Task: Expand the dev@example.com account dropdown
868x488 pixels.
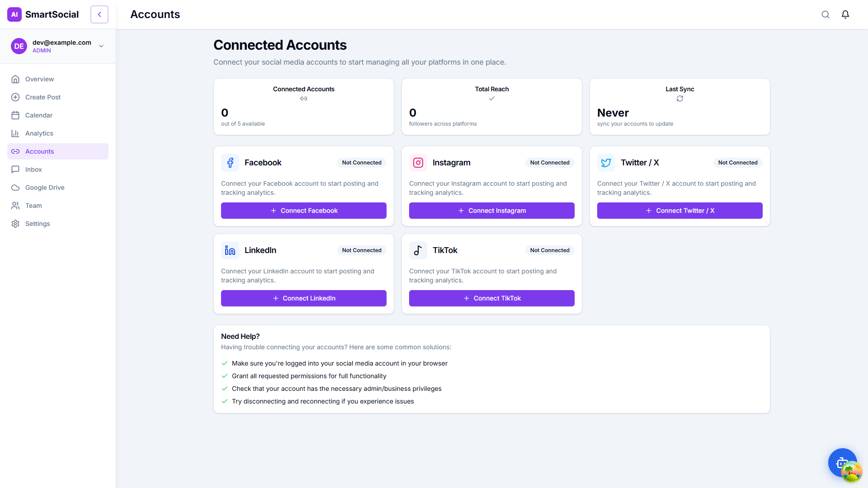Action: coord(101,46)
